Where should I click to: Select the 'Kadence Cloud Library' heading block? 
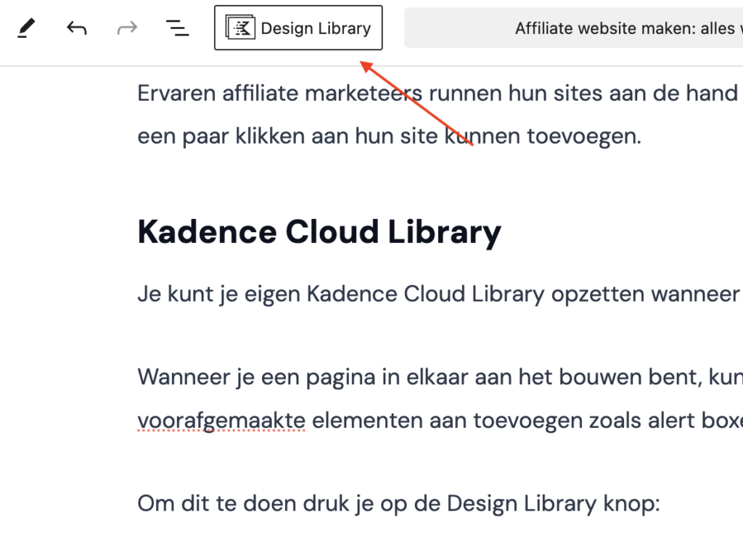point(319,232)
